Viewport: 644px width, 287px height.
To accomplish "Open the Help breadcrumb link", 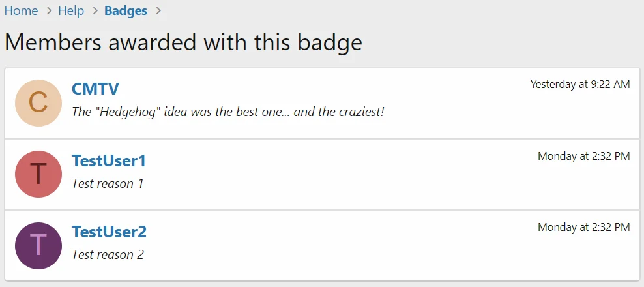I will point(71,11).
